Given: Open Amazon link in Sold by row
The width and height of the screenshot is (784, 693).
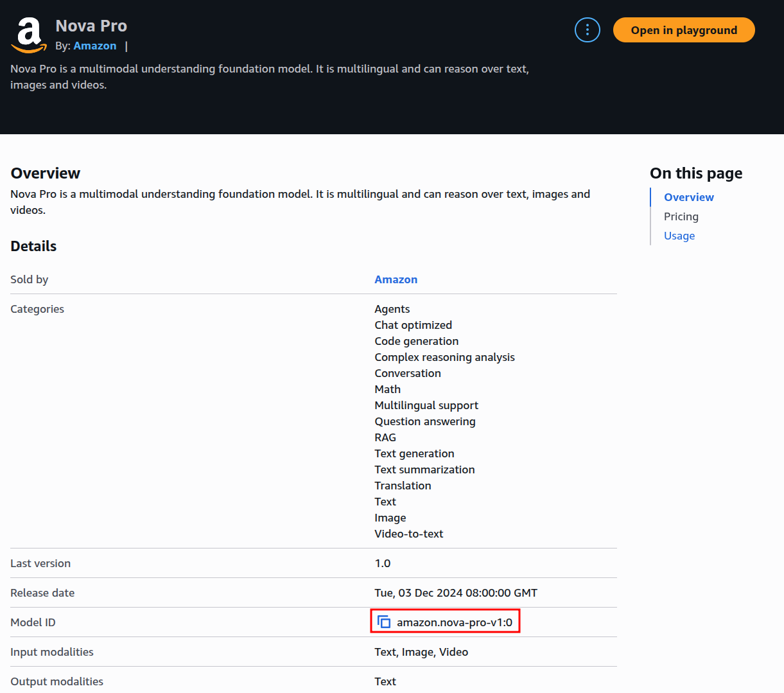Looking at the screenshot, I should (x=396, y=279).
